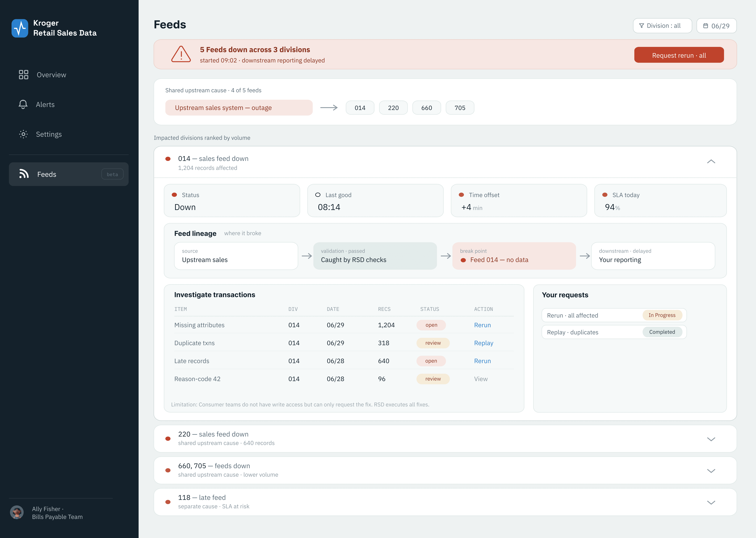Click the Overview grid icon
This screenshot has height=538, width=756.
point(23,74)
